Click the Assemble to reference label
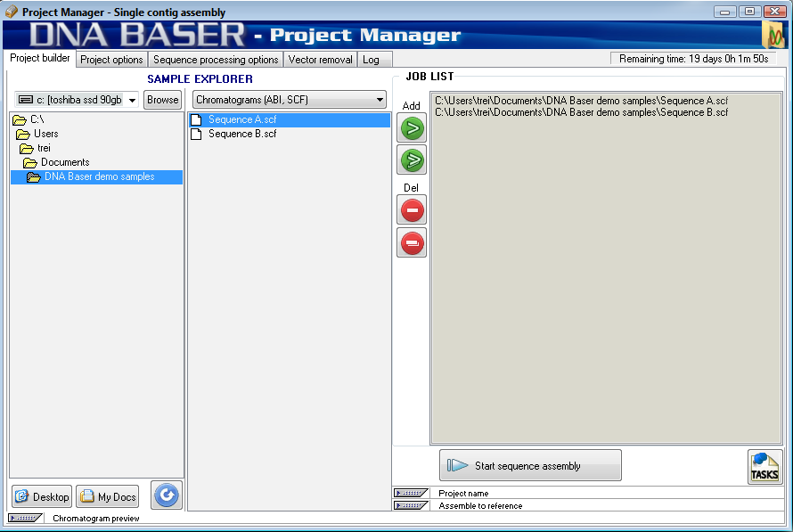This screenshot has width=793, height=532. coord(480,505)
